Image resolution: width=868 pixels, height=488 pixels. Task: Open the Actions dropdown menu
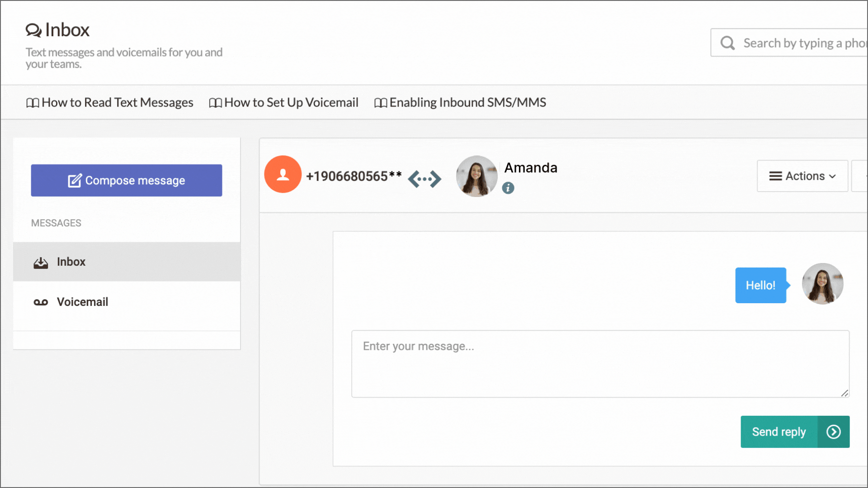coord(802,176)
